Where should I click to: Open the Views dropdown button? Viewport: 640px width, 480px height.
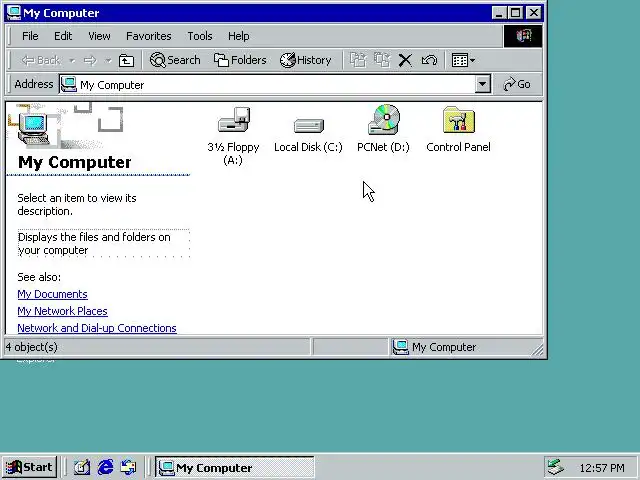point(463,60)
